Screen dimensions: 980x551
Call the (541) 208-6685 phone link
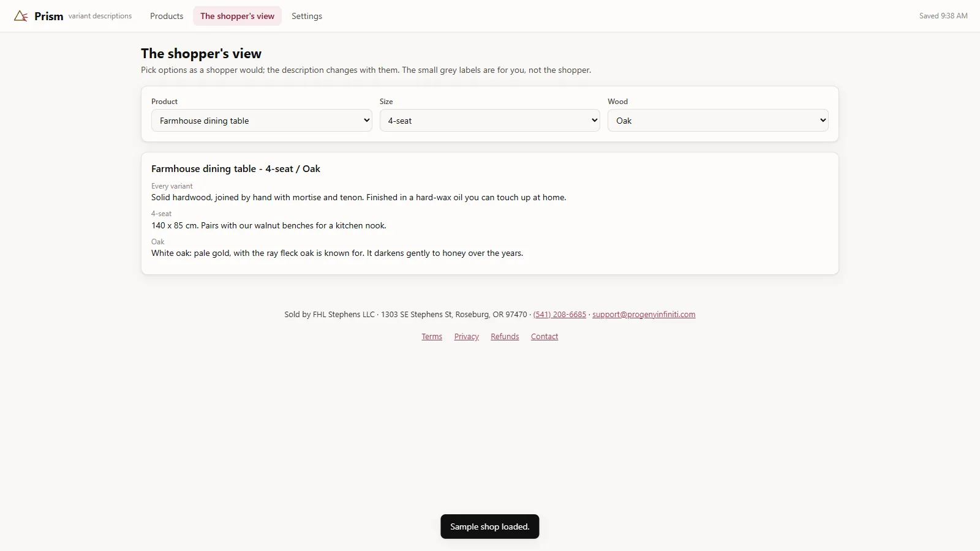tap(560, 315)
